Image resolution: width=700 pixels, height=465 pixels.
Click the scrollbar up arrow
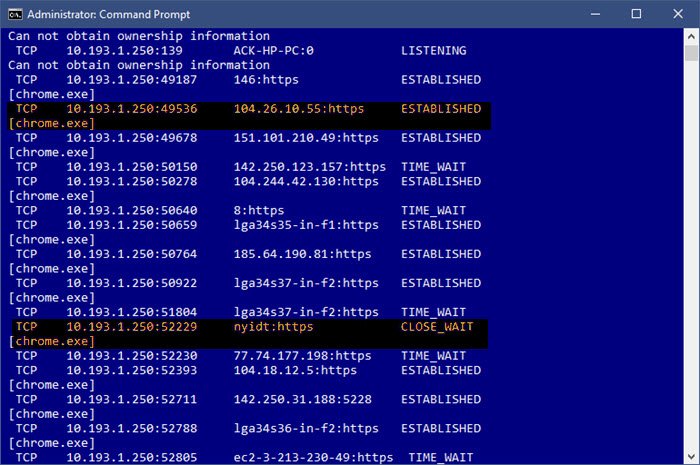[691, 36]
